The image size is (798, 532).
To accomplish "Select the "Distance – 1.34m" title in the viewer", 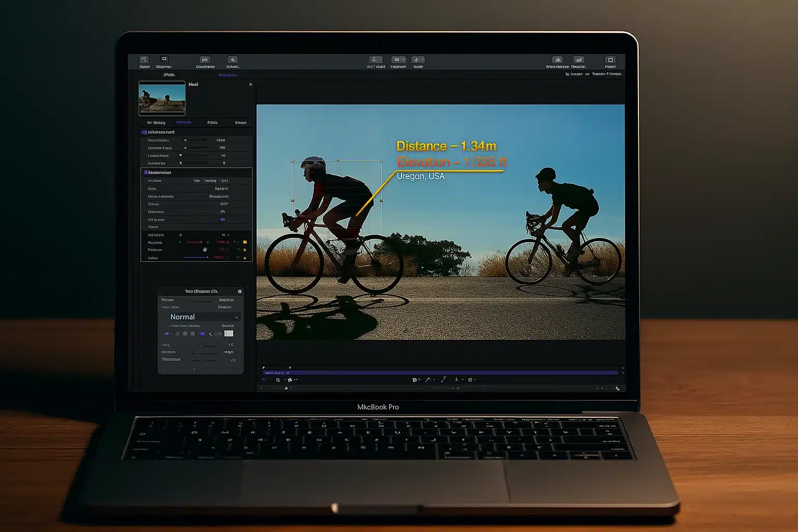I will [x=446, y=146].
